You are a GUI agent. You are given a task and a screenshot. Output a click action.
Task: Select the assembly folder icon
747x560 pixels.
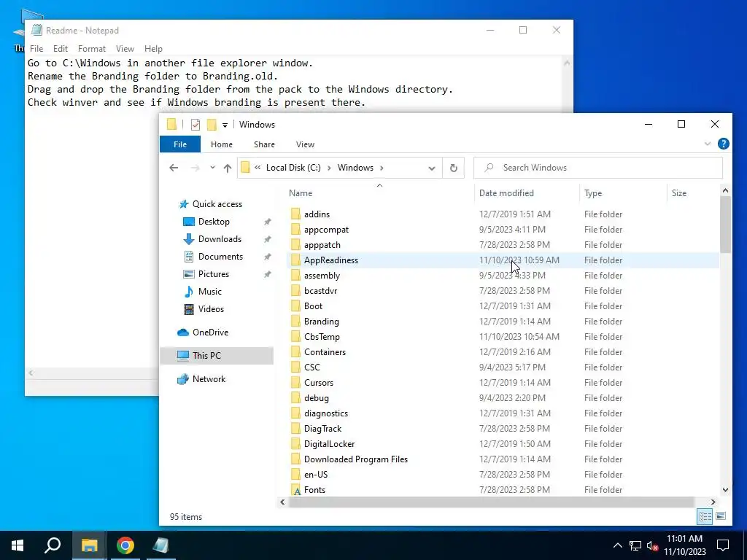pos(296,275)
